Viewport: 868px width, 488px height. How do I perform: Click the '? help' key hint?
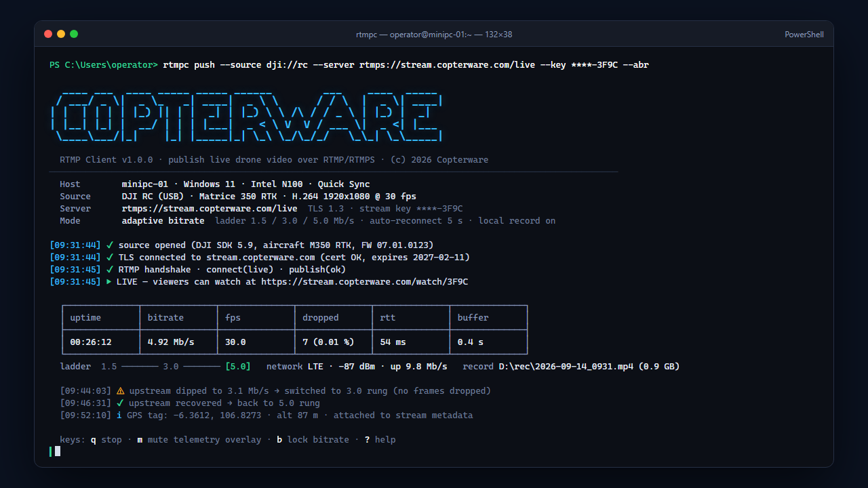380,440
